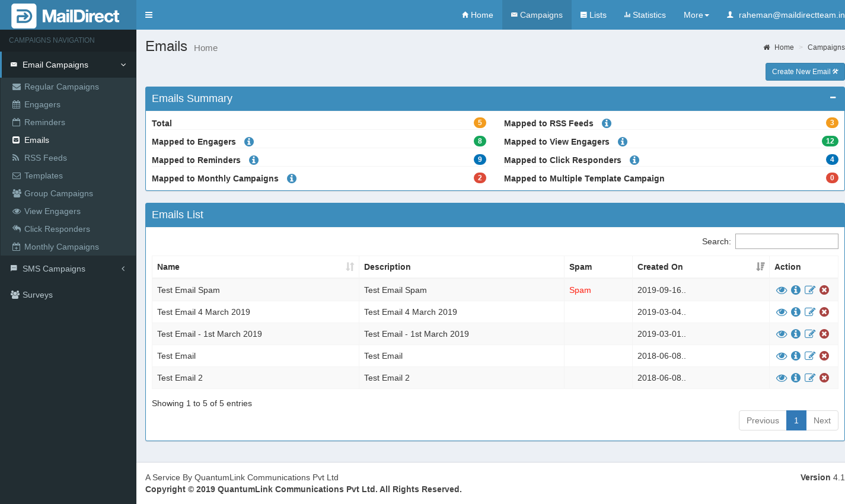Edit the Test Email 4 March 2019 entry
The height and width of the screenshot is (504, 845).
(x=810, y=312)
